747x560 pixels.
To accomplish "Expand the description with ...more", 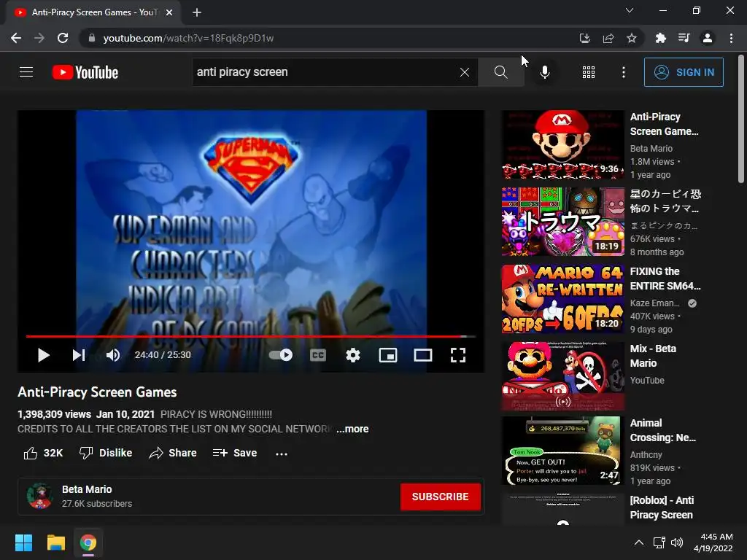I will (352, 429).
